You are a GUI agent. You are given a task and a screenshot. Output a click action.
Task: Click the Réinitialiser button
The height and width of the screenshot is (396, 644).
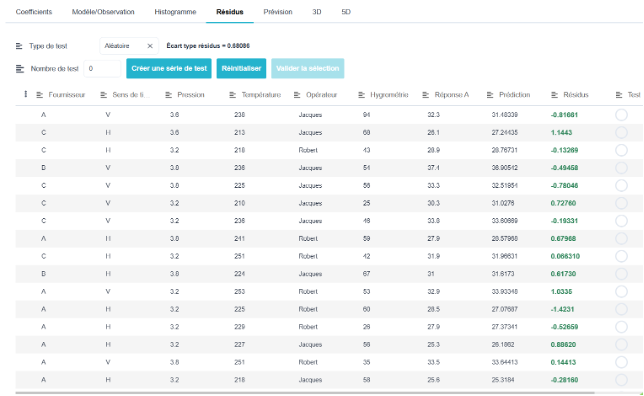tap(242, 69)
